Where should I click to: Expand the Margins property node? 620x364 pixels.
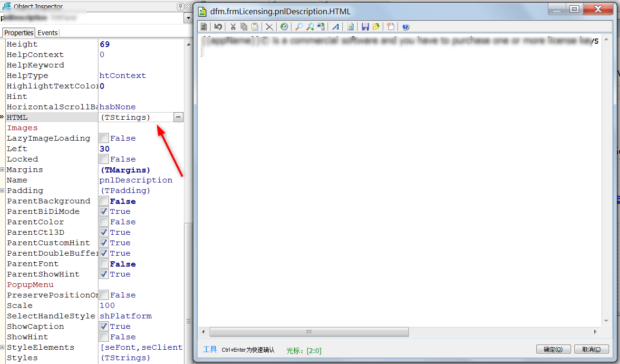2,170
